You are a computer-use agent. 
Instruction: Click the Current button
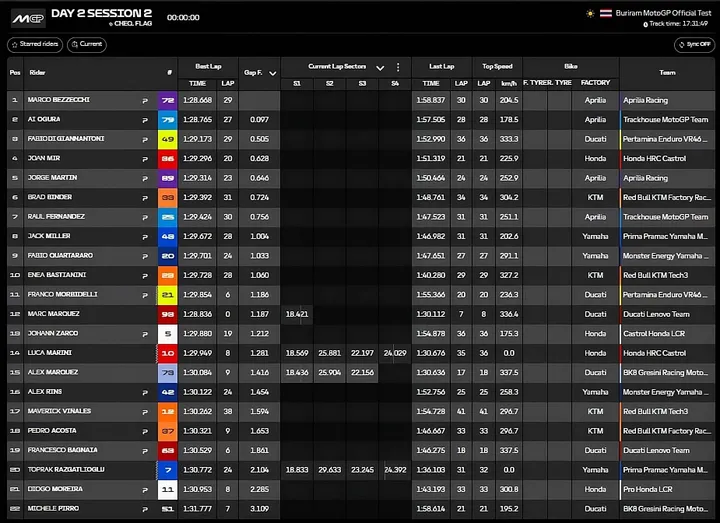pyautogui.click(x=87, y=45)
